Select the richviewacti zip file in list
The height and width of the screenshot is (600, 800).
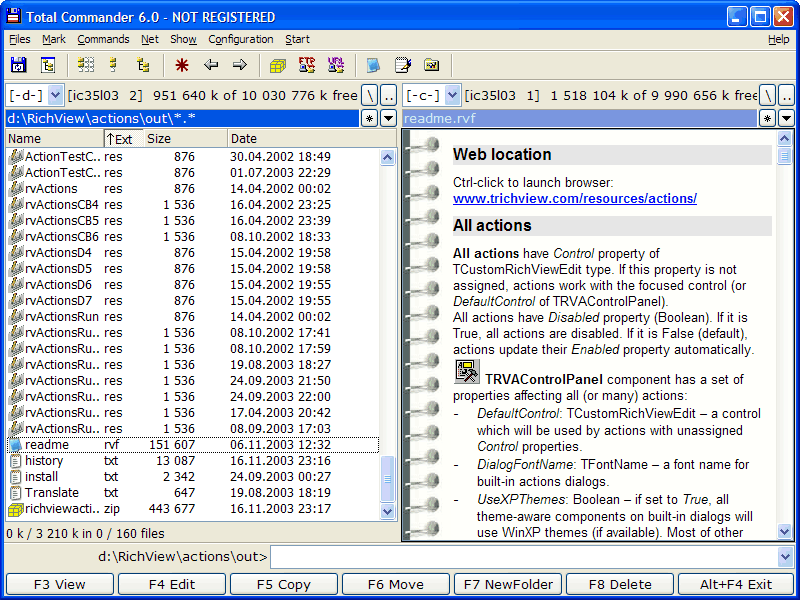62,509
